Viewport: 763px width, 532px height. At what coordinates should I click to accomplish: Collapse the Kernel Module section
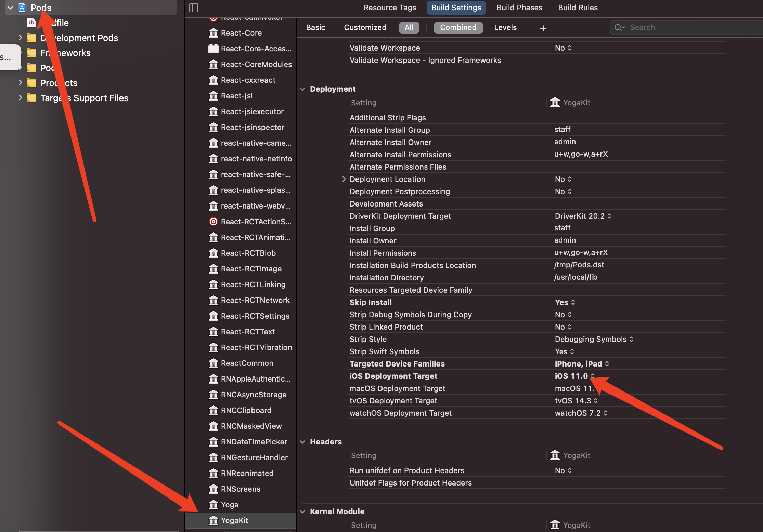click(302, 511)
